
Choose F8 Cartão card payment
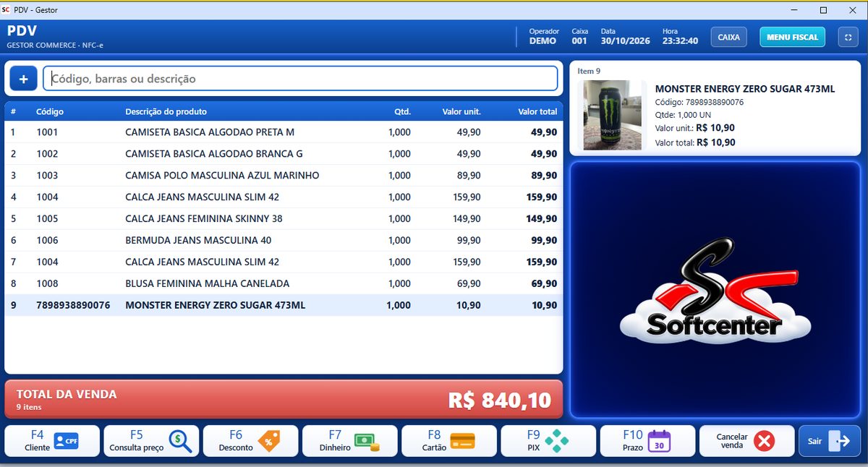click(448, 441)
